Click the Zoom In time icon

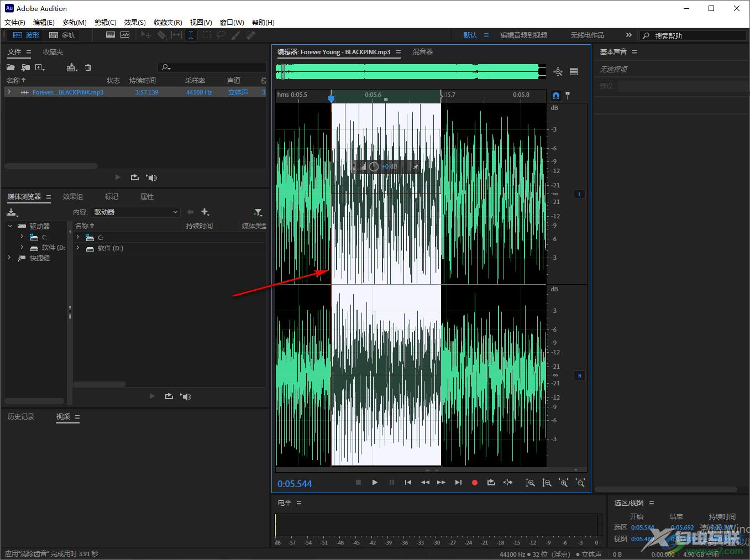(x=564, y=483)
